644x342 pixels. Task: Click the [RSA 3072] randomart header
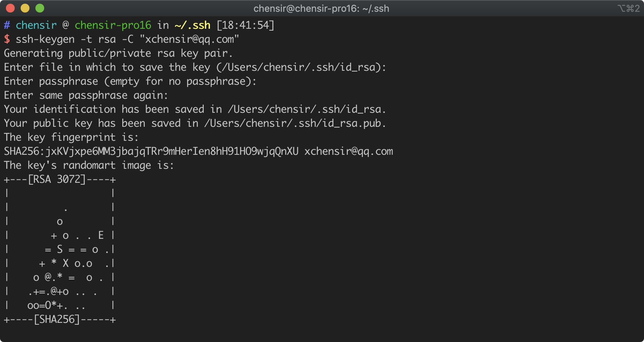57,179
